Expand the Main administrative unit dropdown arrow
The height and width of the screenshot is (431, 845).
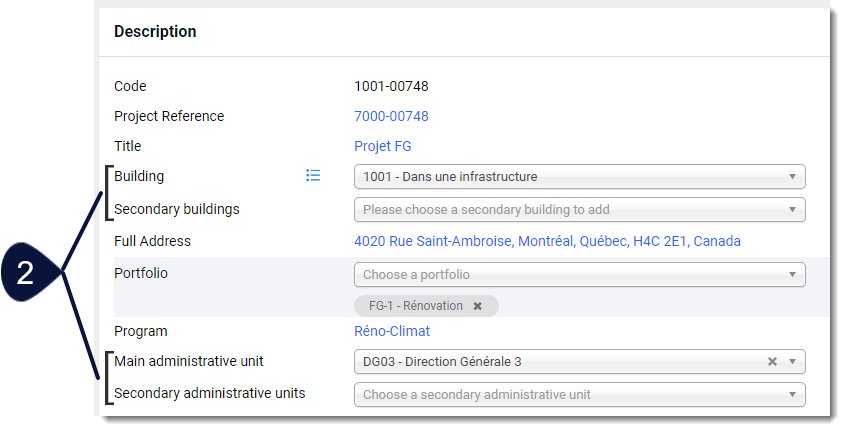pos(792,362)
